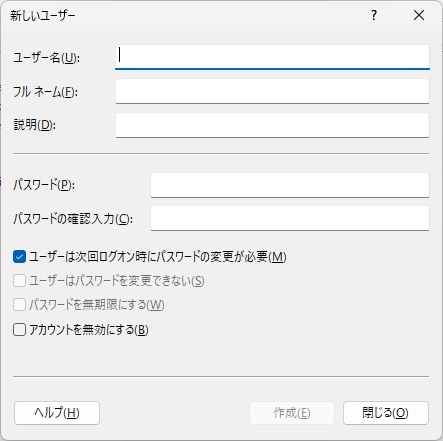This screenshot has width=443, height=441.
Task: Enable パスワードを無期限にする(W) checkbox
Action: coord(19,305)
